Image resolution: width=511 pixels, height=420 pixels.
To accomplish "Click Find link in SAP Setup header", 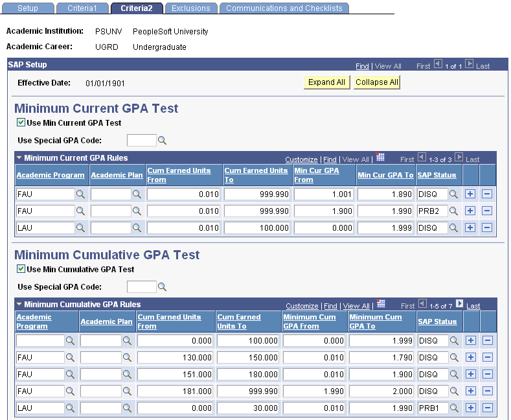I will point(362,66).
